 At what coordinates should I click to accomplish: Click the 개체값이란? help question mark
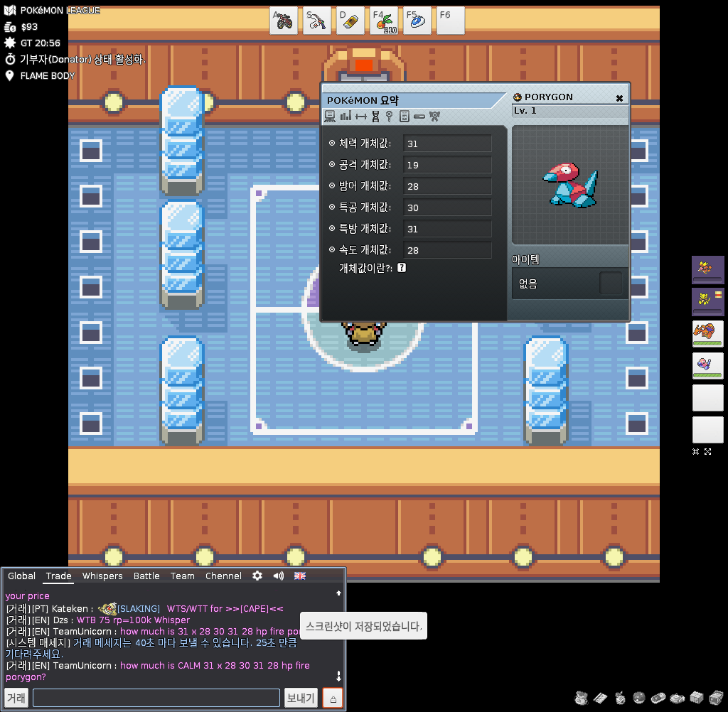click(x=402, y=268)
